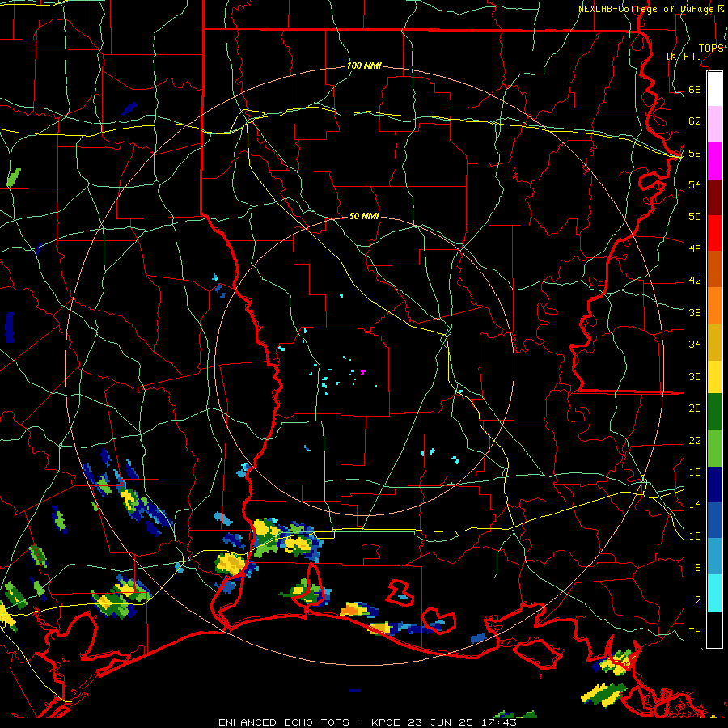728x728 pixels.
Task: Click the legend value '30'
Action: (695, 376)
